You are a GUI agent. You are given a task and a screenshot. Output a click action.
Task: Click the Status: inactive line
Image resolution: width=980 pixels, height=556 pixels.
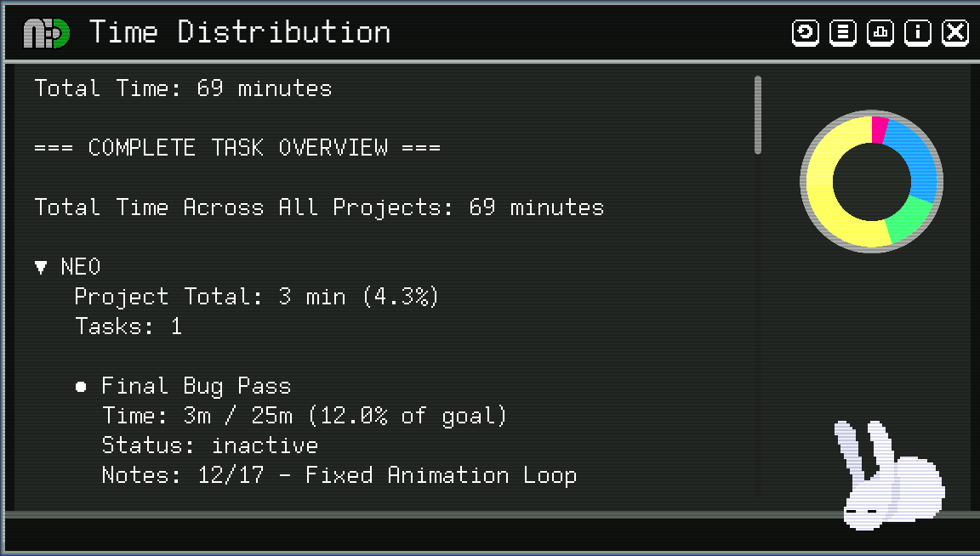click(x=209, y=445)
